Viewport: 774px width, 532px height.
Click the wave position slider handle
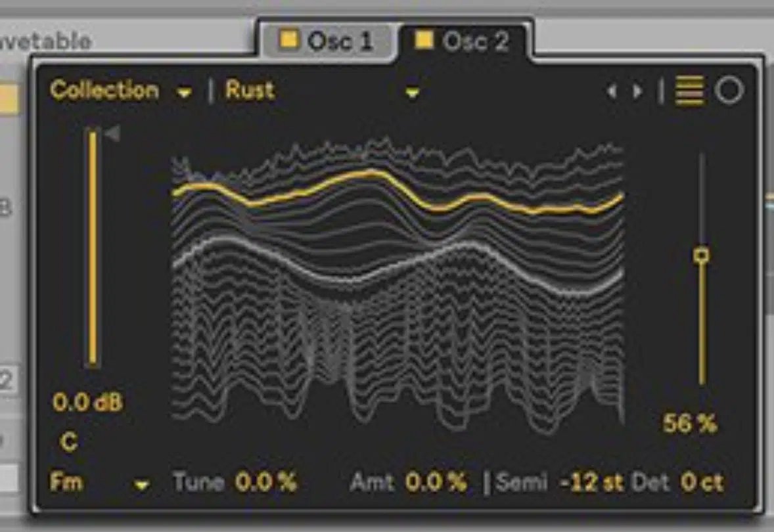(x=702, y=255)
